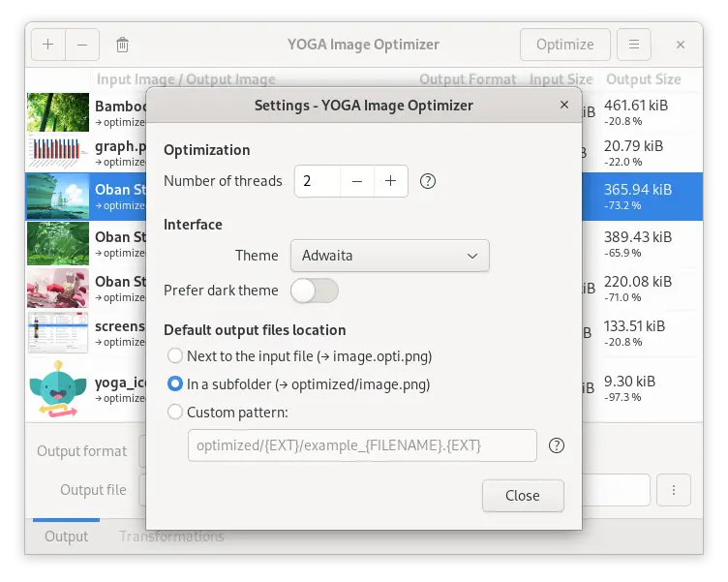This screenshot has width=728, height=582.
Task: Decrease number of threads with minus
Action: (x=357, y=181)
